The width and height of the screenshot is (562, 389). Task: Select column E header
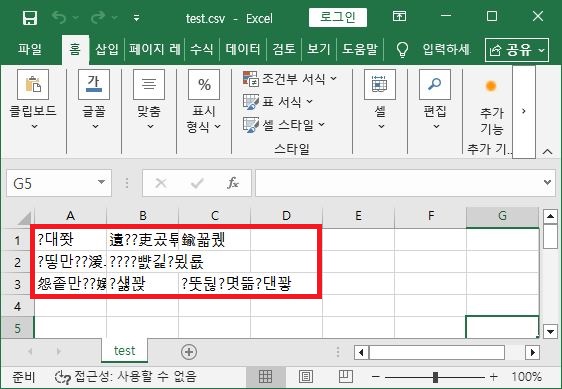(358, 216)
